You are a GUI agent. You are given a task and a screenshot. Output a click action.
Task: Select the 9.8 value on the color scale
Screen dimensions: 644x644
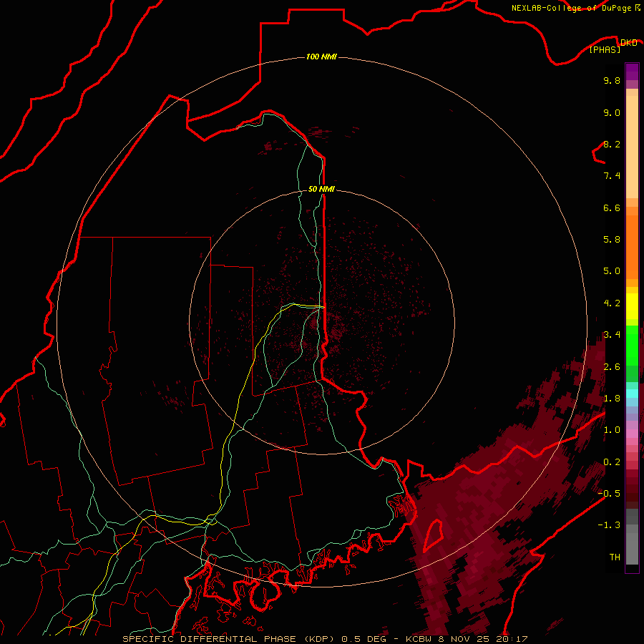click(612, 80)
